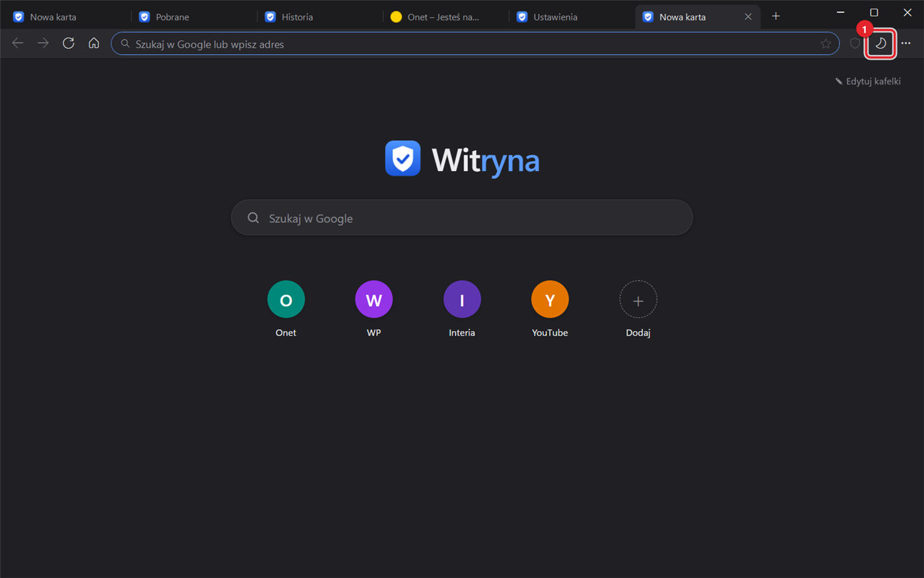Open the Interia tile

(462, 308)
